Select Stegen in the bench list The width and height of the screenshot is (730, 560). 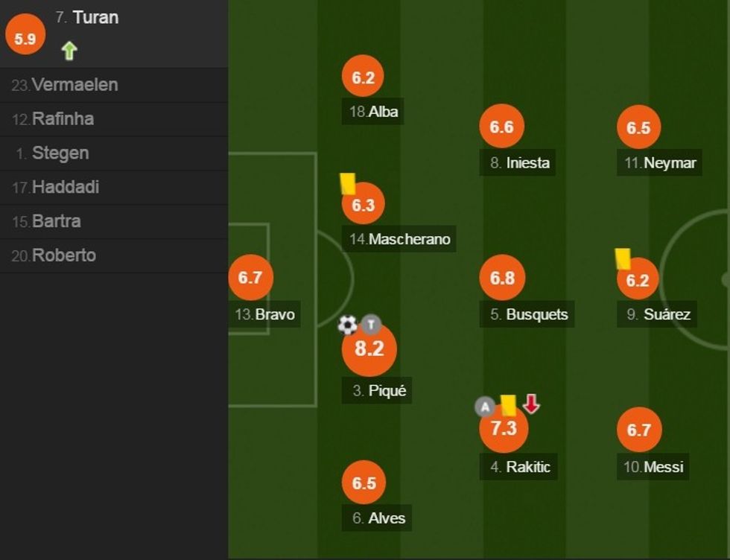point(60,153)
